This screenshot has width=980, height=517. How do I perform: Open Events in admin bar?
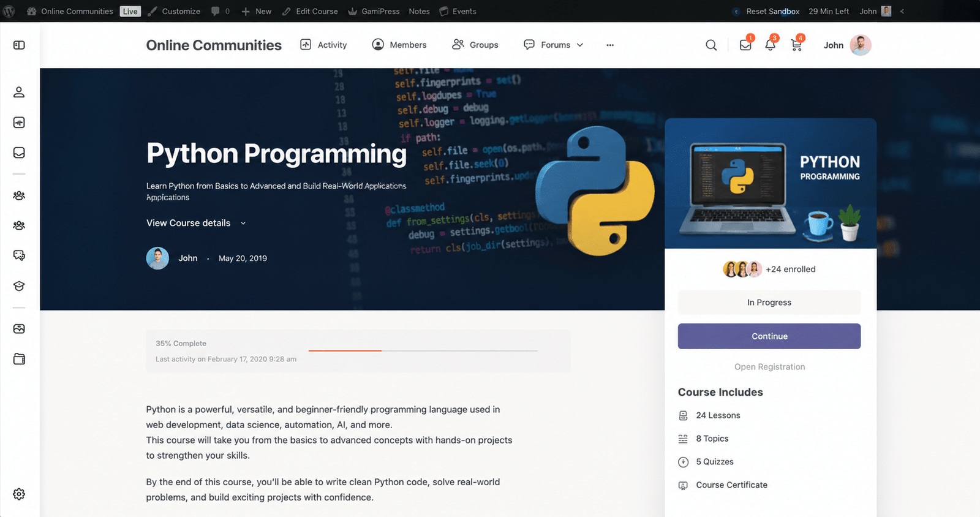458,11
